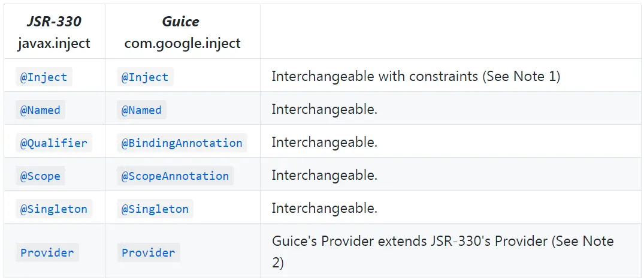Click the @Inject link in the JSR-330 column
644x280 pixels.
44,77
